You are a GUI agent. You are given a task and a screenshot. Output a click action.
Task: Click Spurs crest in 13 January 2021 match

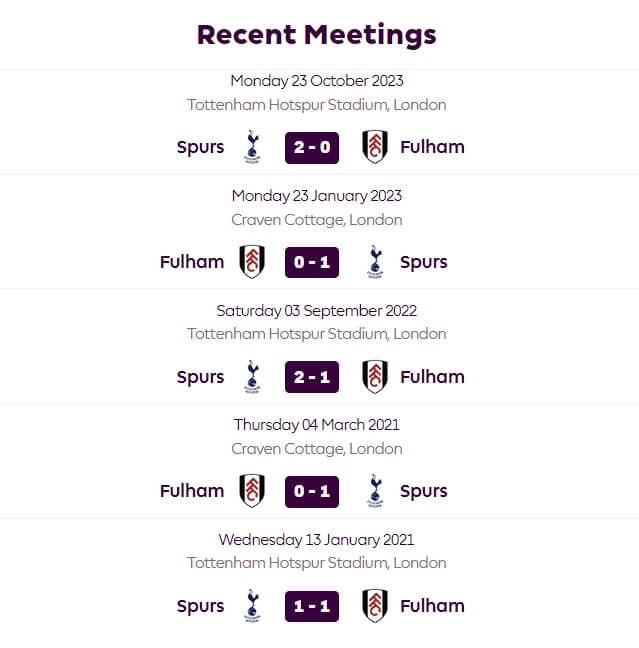tap(252, 606)
